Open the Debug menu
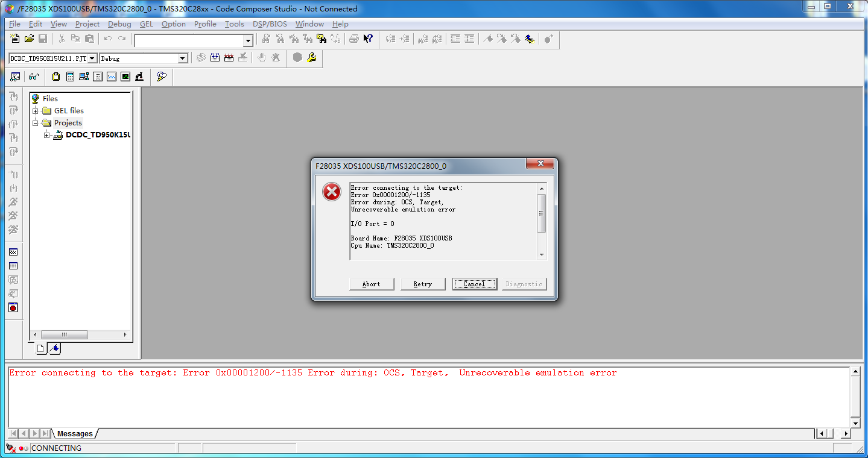Viewport: 868px width, 458px height. 119,24
